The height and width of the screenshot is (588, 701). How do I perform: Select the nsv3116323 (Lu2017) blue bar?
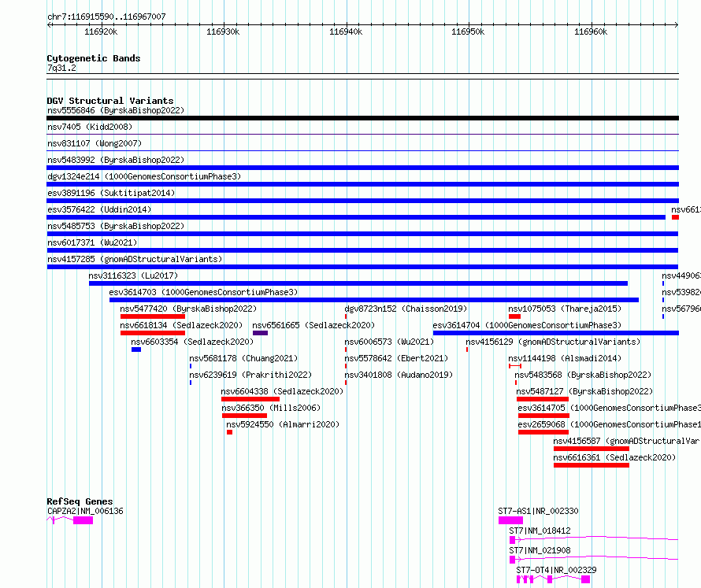(x=358, y=283)
